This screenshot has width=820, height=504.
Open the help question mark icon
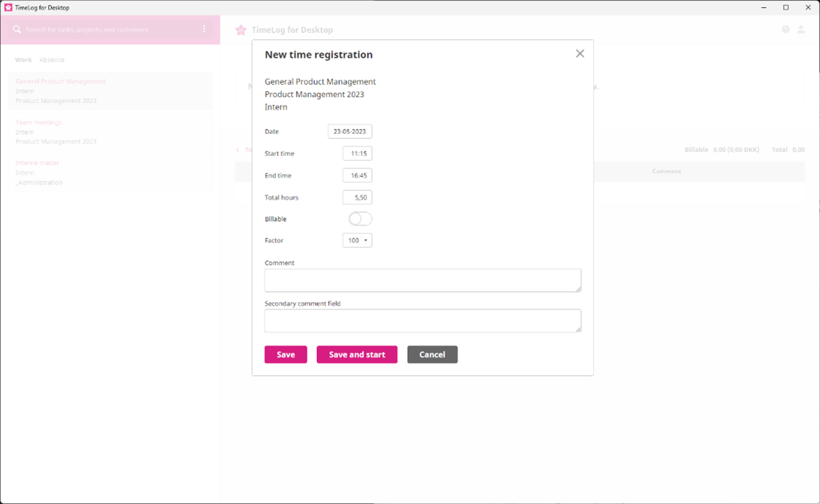pyautogui.click(x=786, y=29)
